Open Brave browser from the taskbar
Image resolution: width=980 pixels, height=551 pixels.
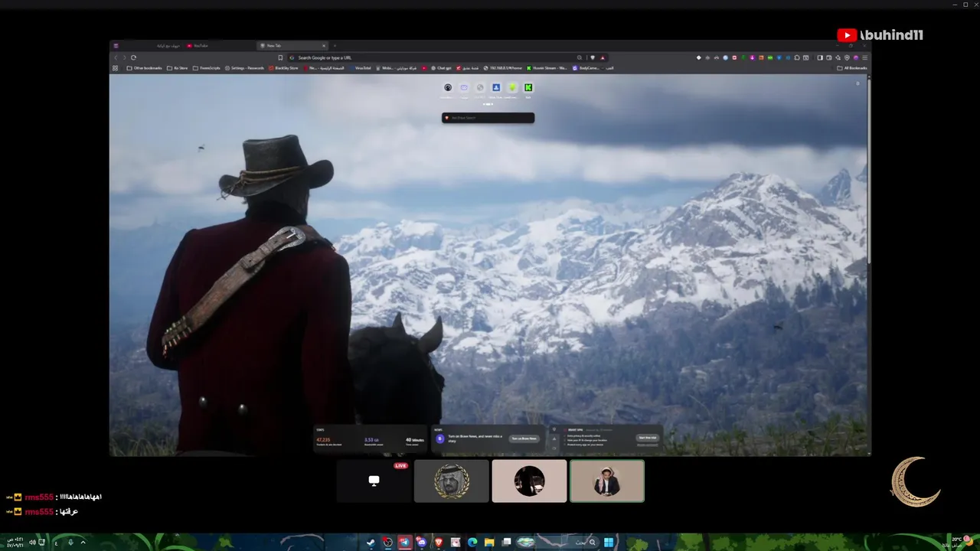coord(439,543)
